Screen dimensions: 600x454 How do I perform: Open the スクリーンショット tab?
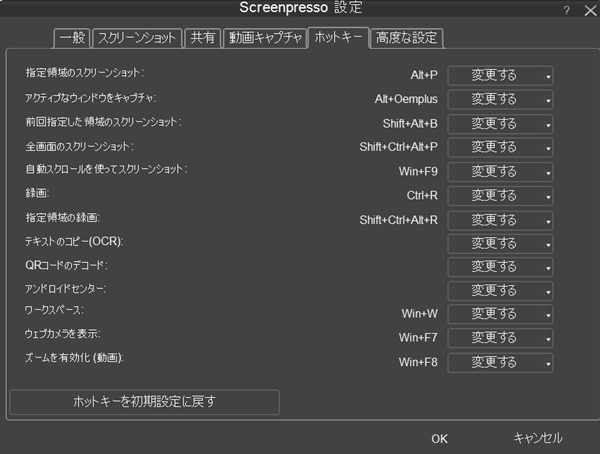click(x=137, y=38)
